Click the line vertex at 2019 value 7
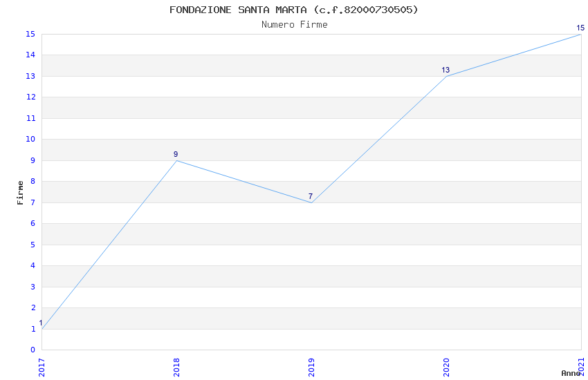 click(311, 202)
